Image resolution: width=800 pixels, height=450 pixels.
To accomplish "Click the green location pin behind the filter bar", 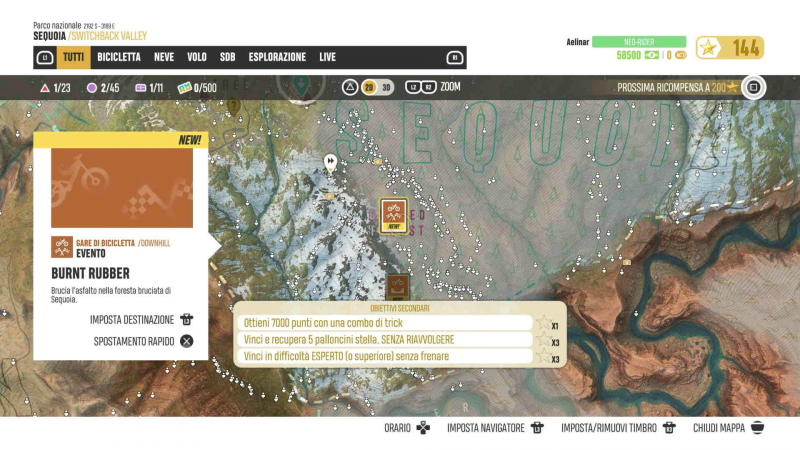I will [302, 86].
